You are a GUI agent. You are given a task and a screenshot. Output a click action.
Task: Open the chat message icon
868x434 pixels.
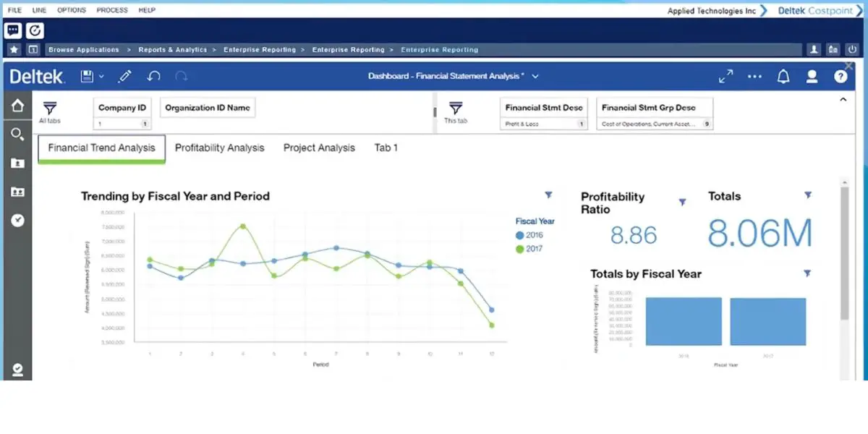12,30
